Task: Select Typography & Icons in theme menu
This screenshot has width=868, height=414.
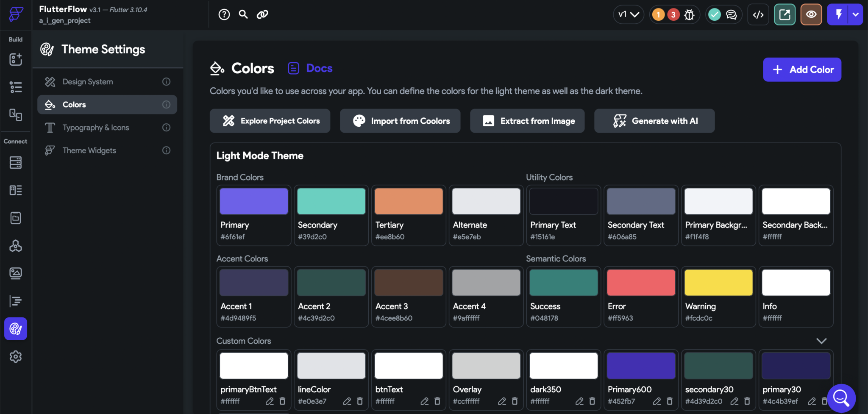Action: coord(96,128)
